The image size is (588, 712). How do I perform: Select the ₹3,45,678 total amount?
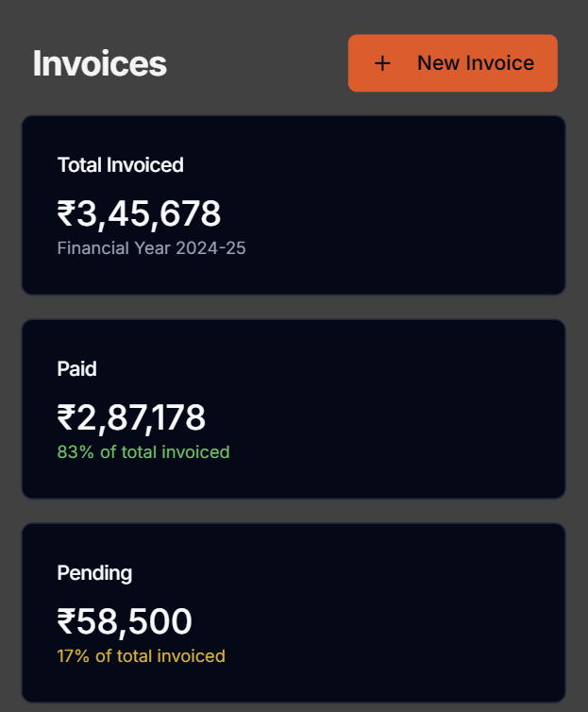tap(139, 213)
